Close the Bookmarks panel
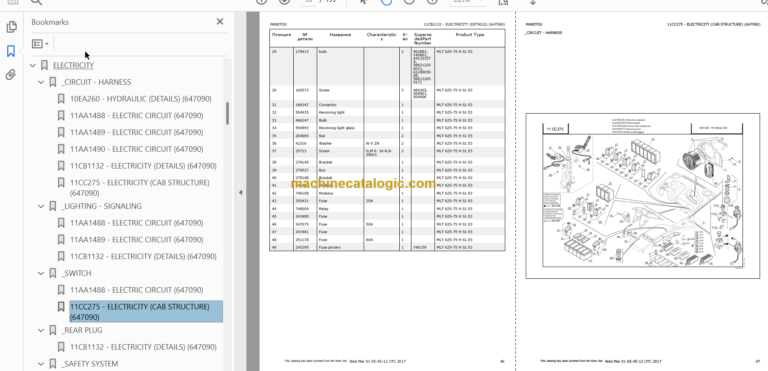 [220, 22]
